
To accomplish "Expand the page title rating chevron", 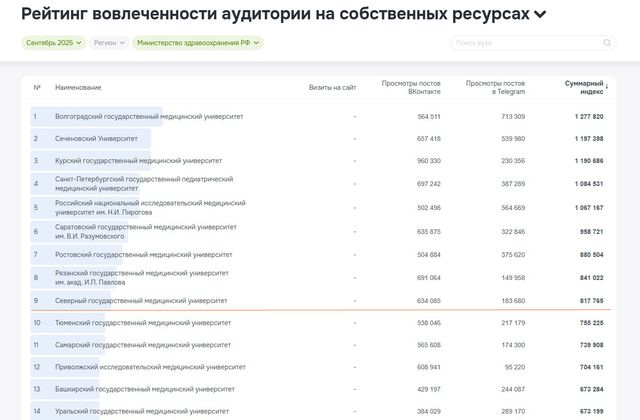I will (x=540, y=15).
